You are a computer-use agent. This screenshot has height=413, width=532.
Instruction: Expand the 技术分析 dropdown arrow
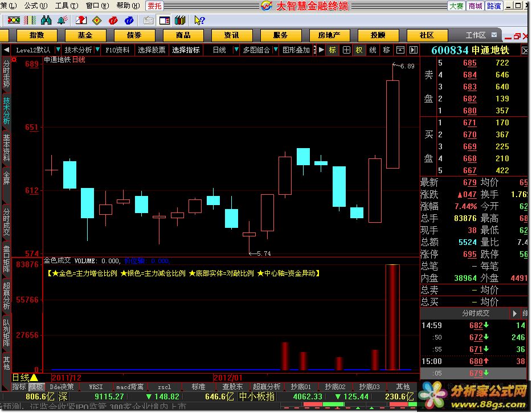(x=98, y=50)
